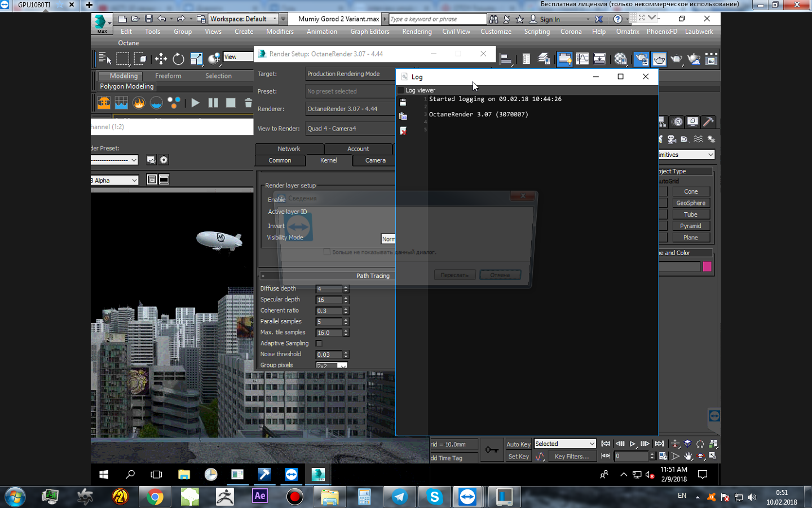Switch to the Kernel tab

point(329,160)
